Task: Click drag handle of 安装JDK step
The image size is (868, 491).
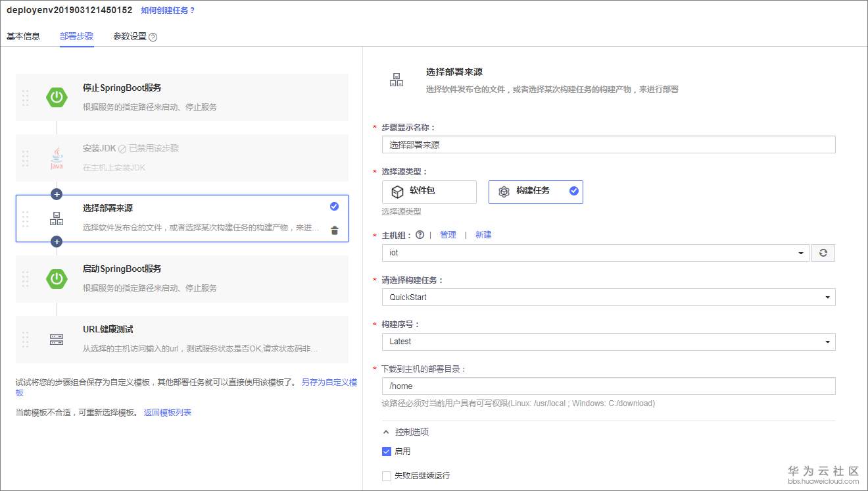Action: [x=25, y=158]
